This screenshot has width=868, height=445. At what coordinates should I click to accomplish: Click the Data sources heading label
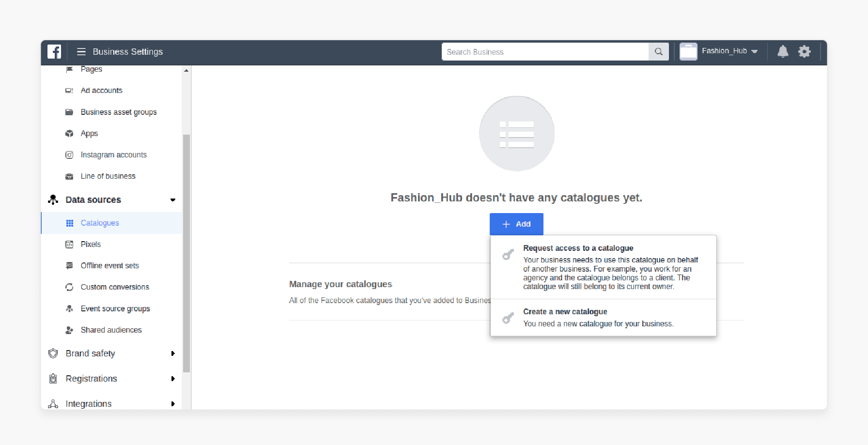(93, 200)
